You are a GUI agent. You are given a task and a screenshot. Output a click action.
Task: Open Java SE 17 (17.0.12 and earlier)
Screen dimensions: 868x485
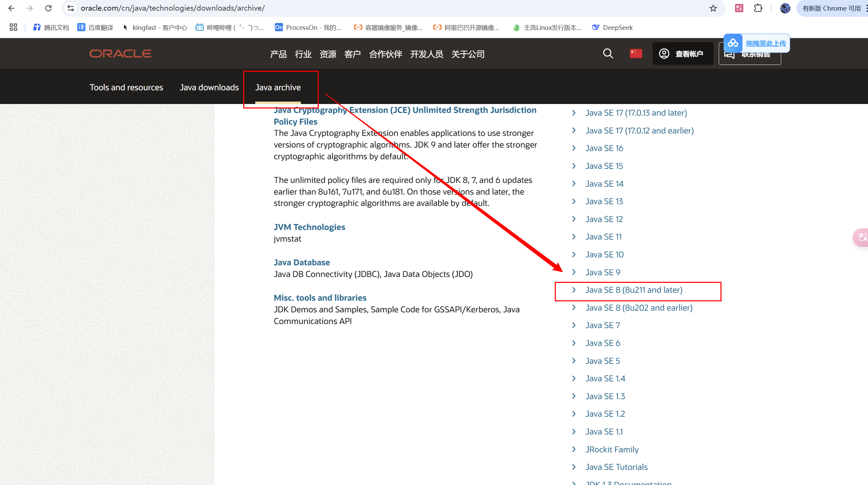tap(639, 131)
